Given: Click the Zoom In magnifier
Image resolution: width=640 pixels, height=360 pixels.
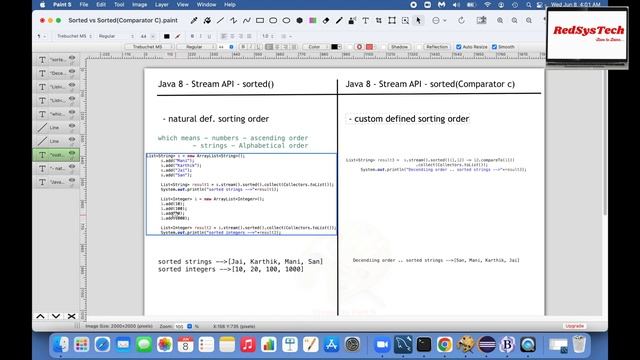Looking at the screenshot, I should click(500, 20).
